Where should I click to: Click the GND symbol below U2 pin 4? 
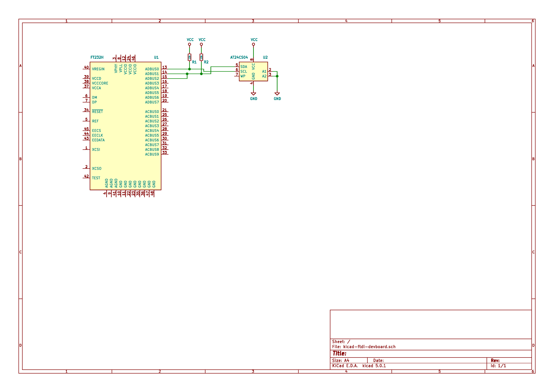click(x=253, y=94)
